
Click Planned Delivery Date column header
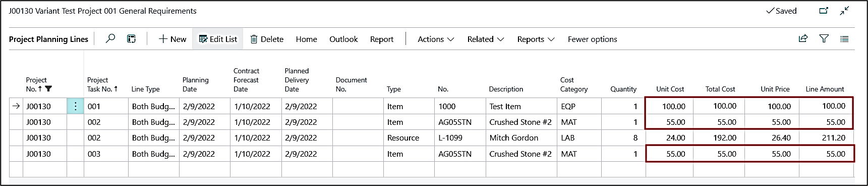297,80
